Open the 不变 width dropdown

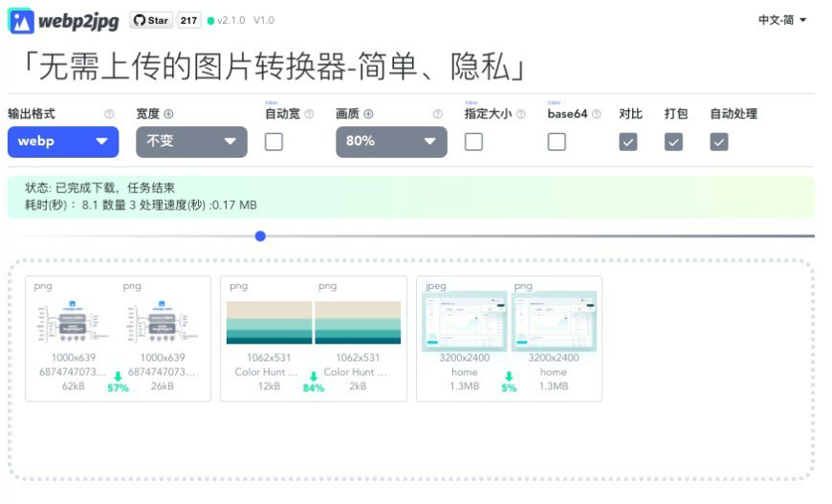(191, 142)
